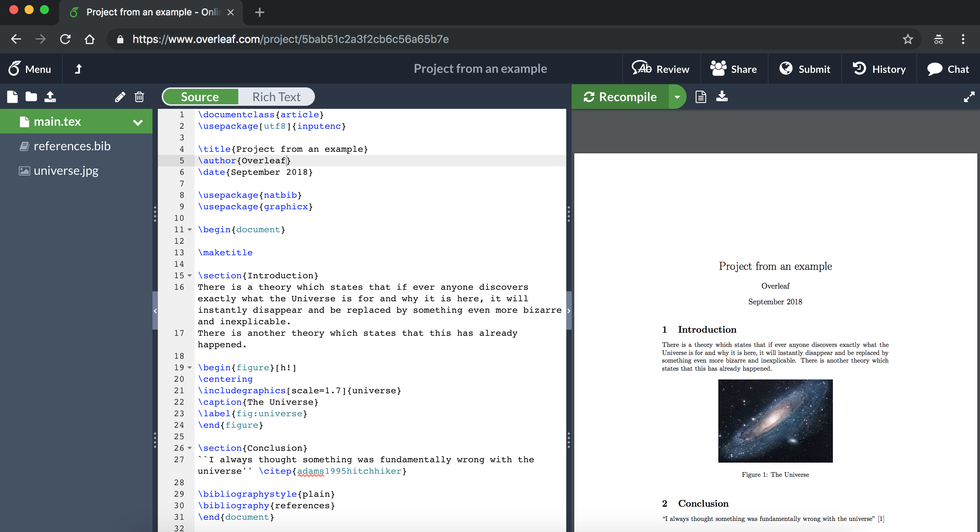This screenshot has width=980, height=532.
Task: Expand the Recompile dropdown arrow
Action: coord(678,96)
